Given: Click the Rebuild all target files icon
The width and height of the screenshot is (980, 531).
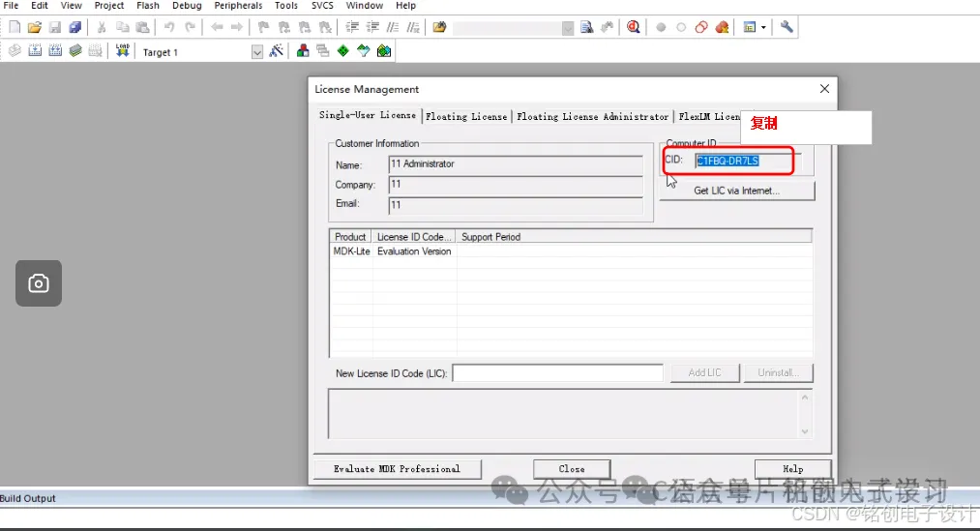Looking at the screenshot, I should coord(55,50).
